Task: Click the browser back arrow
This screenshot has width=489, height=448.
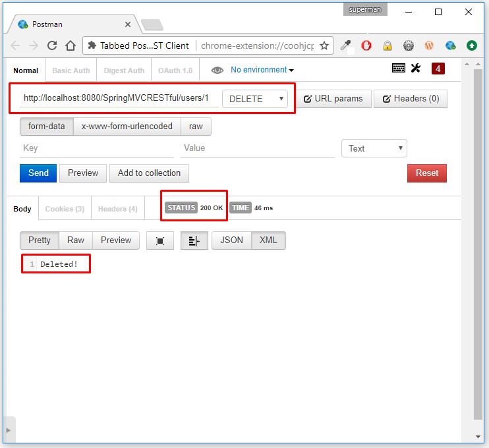Action: coord(15,45)
